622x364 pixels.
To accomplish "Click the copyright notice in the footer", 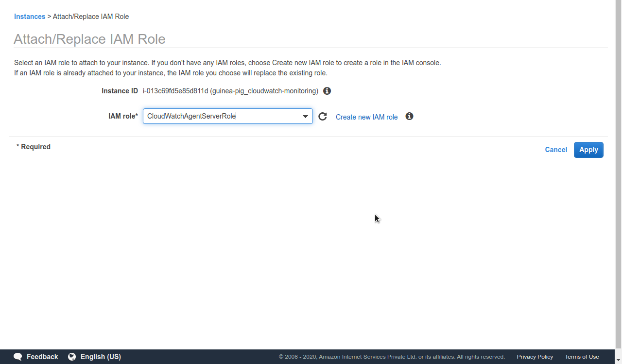I will click(392, 357).
